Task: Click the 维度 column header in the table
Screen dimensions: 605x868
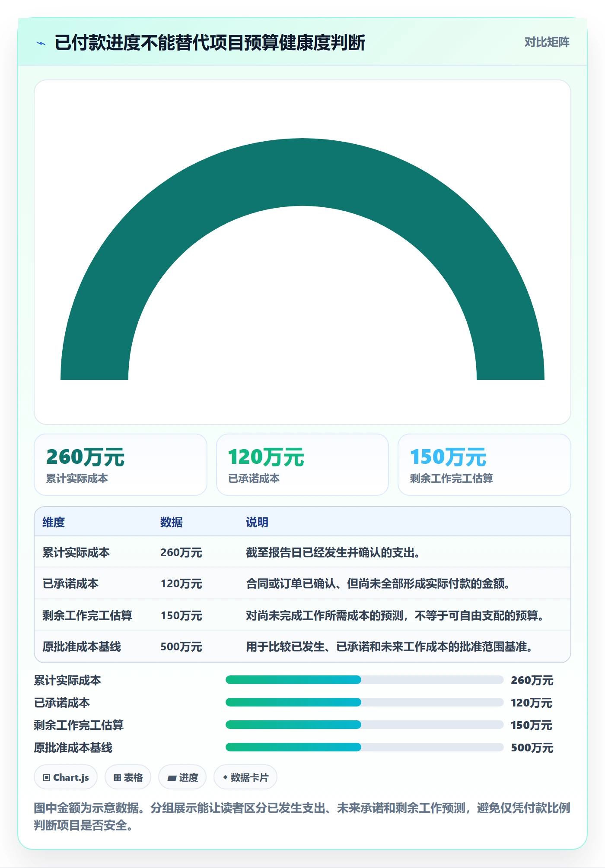Action: (54, 522)
